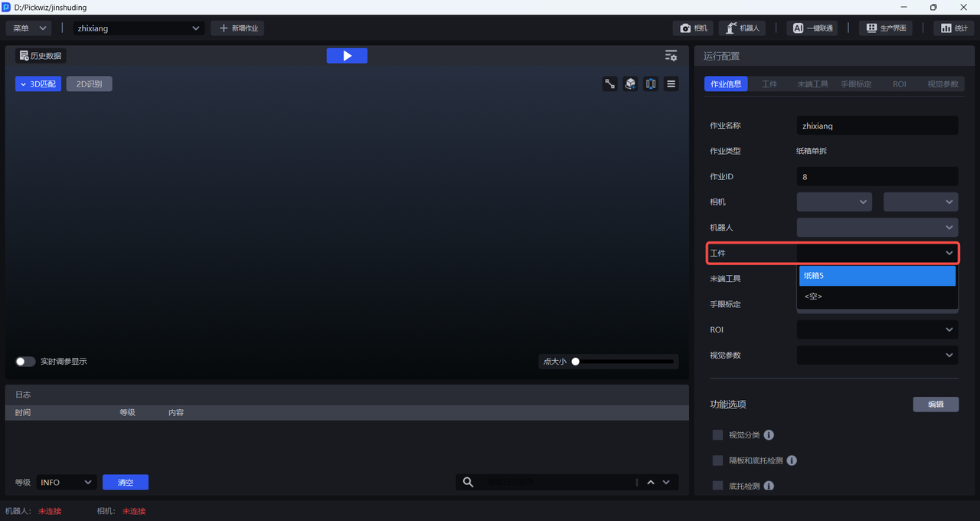The image size is (980, 521).
Task: Open the display settings filter icon
Action: (671, 56)
